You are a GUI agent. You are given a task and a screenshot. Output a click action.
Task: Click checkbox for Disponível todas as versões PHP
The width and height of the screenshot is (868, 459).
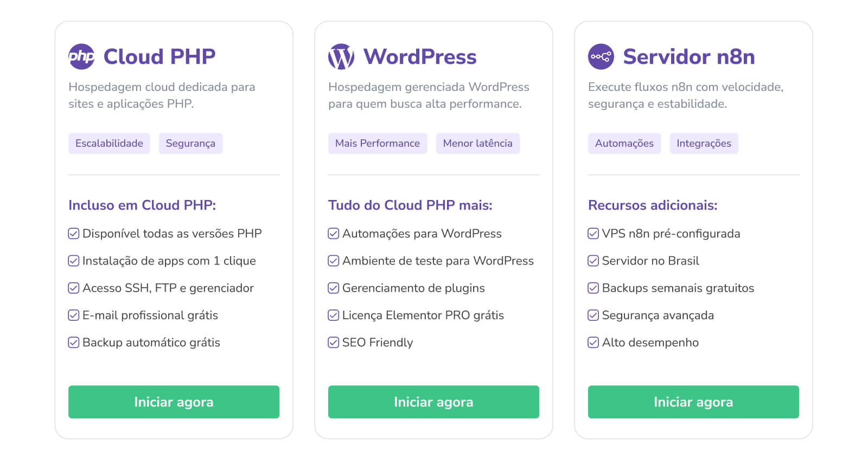pos(74,234)
